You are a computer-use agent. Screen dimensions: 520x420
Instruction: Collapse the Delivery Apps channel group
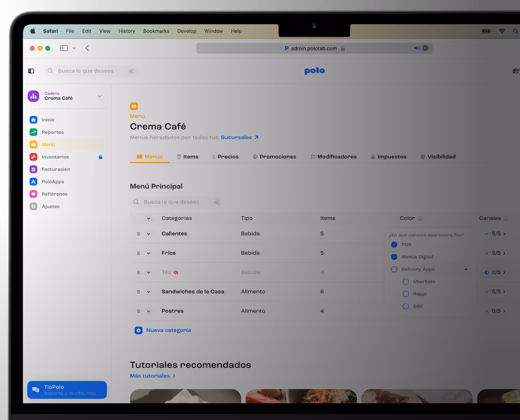click(x=466, y=269)
